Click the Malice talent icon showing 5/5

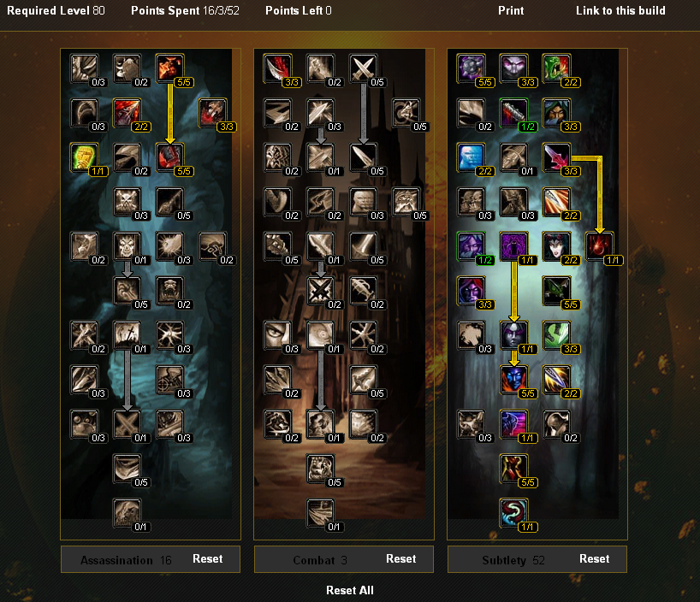point(169,68)
